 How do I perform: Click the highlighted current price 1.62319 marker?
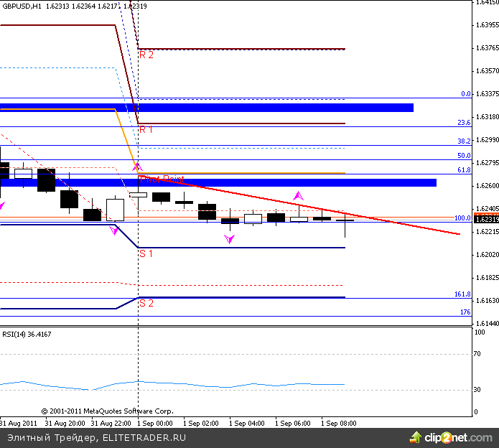click(485, 220)
